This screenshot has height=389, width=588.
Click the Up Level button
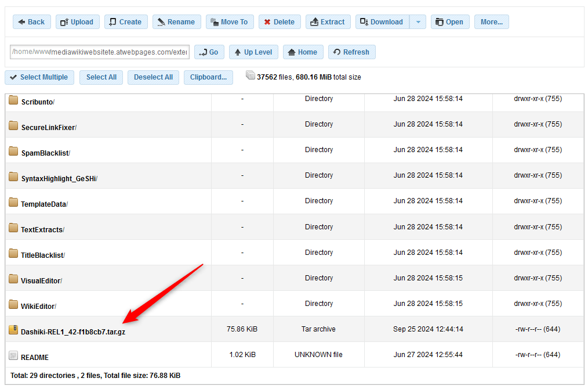click(x=253, y=52)
